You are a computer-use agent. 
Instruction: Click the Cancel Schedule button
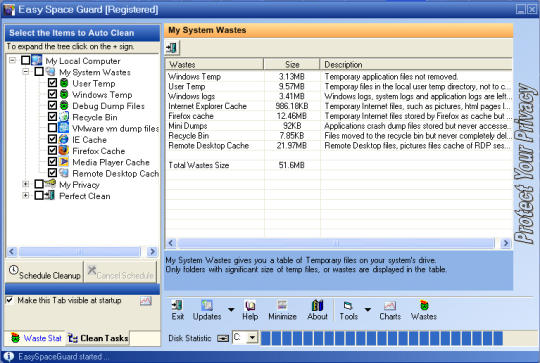click(120, 272)
